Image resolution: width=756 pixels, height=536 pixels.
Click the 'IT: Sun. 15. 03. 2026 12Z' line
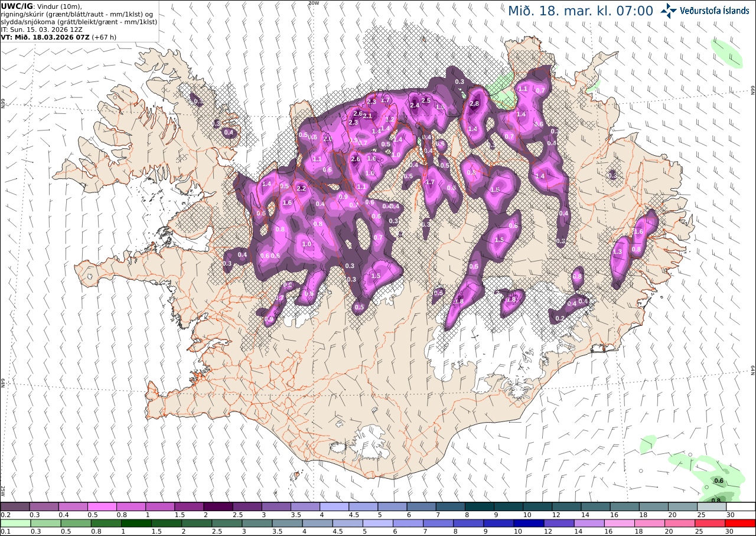pyautogui.click(x=41, y=29)
